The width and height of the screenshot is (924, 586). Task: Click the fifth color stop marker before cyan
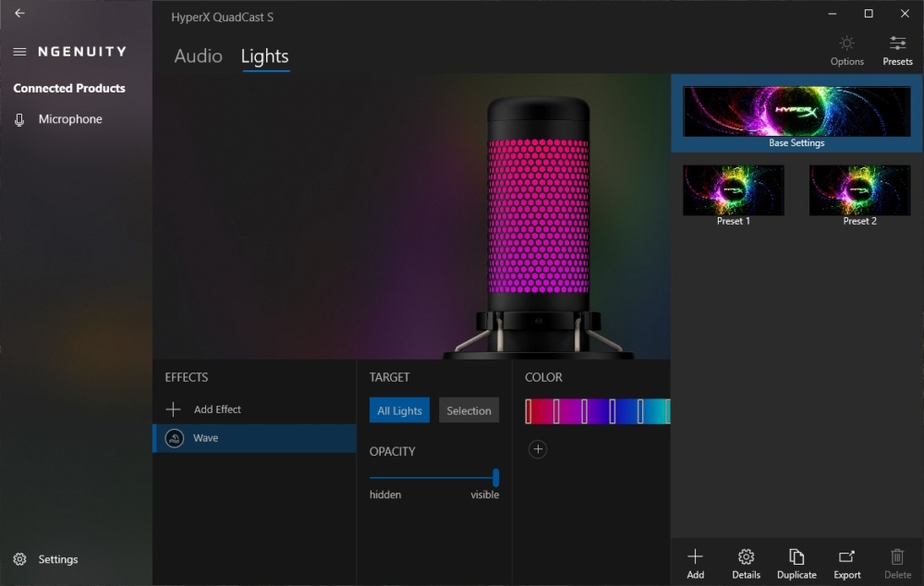[x=640, y=411]
